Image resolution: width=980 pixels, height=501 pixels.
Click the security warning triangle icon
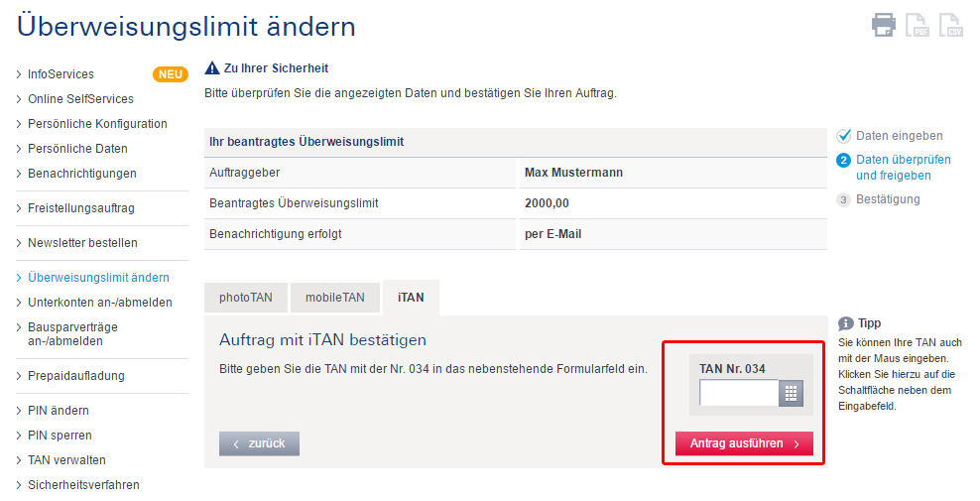coord(212,68)
